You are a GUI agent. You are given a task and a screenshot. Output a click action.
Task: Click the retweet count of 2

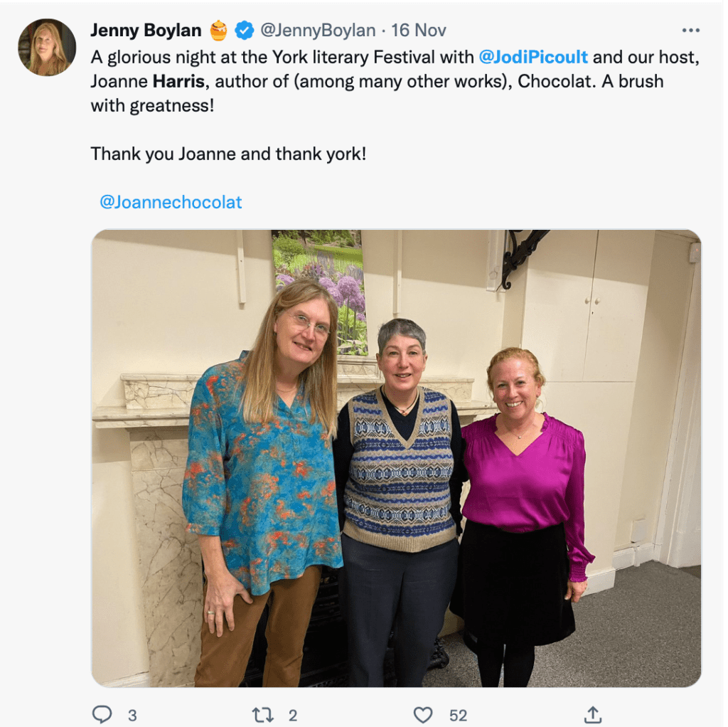[292, 714]
